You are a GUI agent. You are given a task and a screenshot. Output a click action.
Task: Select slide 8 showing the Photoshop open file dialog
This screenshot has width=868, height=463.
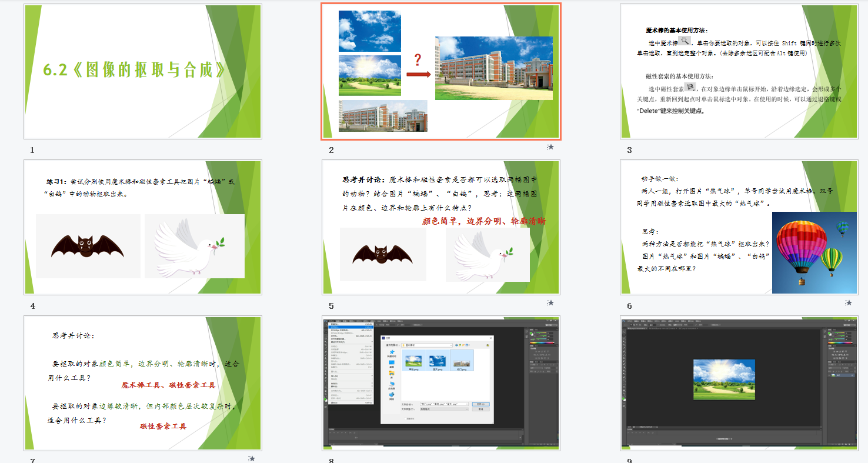(x=441, y=383)
